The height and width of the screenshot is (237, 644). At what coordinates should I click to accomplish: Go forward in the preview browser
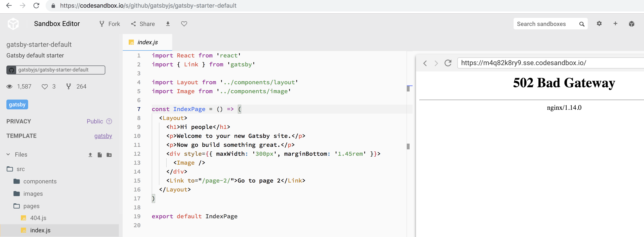[x=436, y=63]
